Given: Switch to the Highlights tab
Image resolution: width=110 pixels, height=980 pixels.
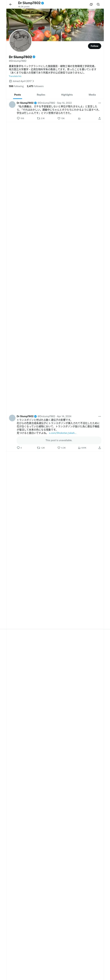Looking at the screenshot, I should 67,95.
